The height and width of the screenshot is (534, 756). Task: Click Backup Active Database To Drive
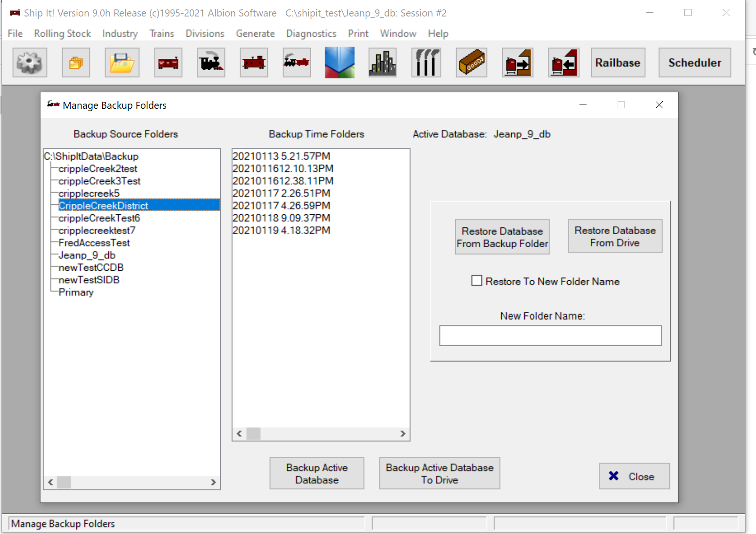440,473
